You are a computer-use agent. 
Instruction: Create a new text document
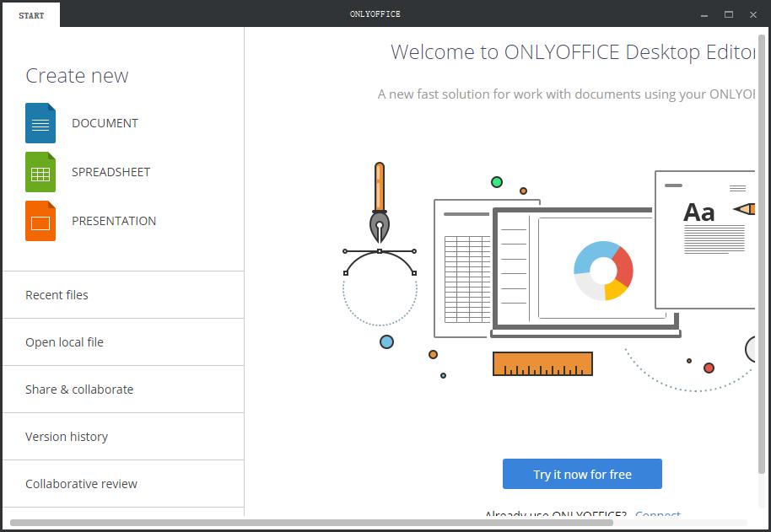(105, 123)
